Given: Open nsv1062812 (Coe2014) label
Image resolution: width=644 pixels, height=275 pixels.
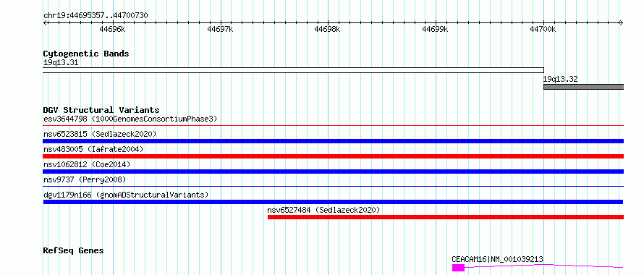Looking at the screenshot, I should pyautogui.click(x=87, y=164).
